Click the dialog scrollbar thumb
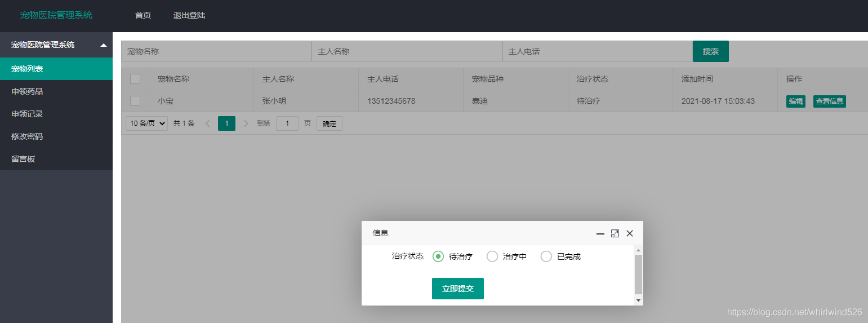Screen dimensions: 868x323 tap(638, 274)
